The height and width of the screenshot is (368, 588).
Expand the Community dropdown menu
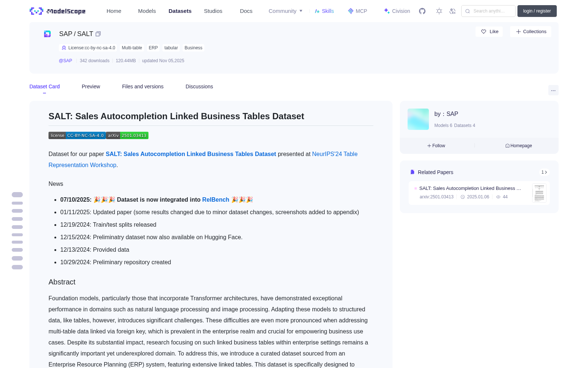point(286,11)
